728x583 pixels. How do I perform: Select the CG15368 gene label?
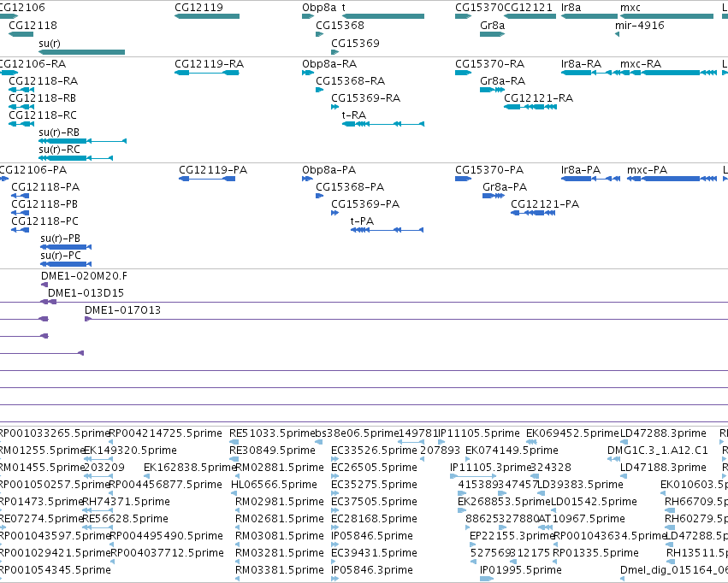(340, 25)
